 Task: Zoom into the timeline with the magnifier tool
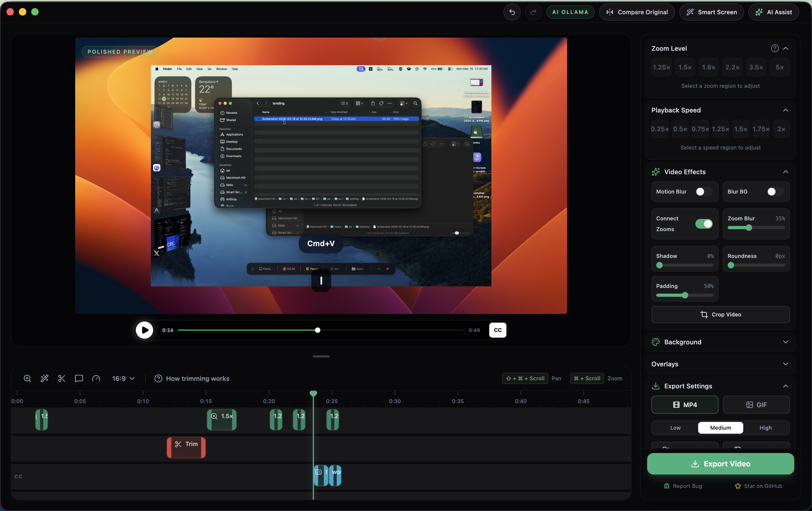(27, 378)
